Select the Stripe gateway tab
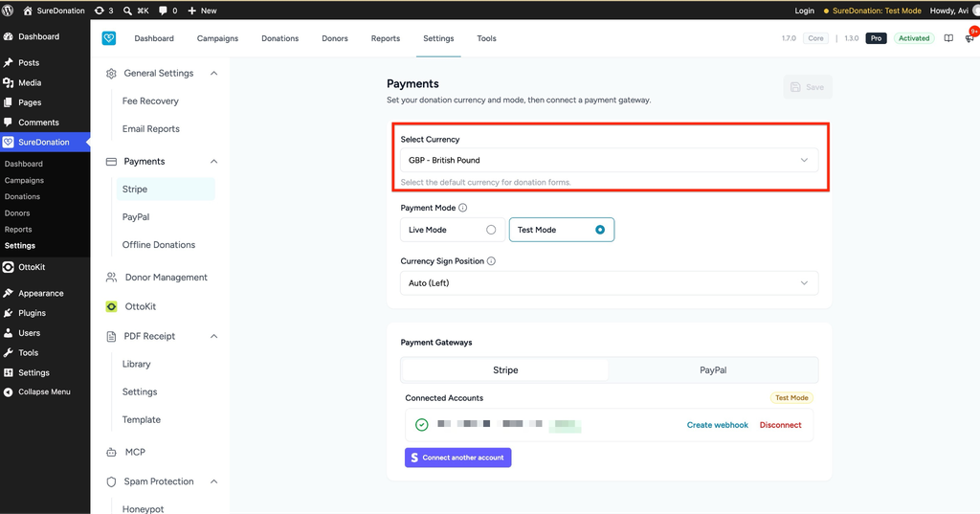Image resolution: width=980 pixels, height=514 pixels. pyautogui.click(x=505, y=370)
